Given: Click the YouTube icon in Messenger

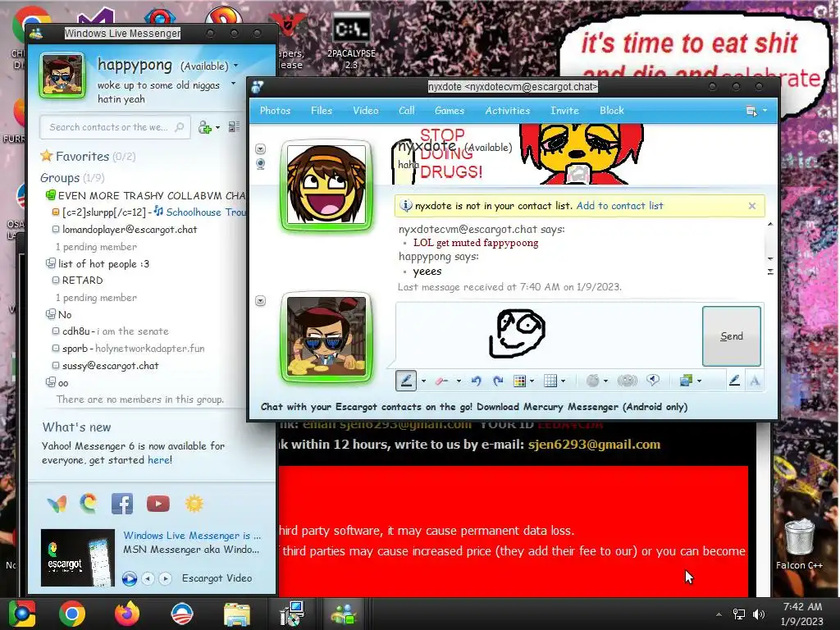Looking at the screenshot, I should pyautogui.click(x=158, y=504).
